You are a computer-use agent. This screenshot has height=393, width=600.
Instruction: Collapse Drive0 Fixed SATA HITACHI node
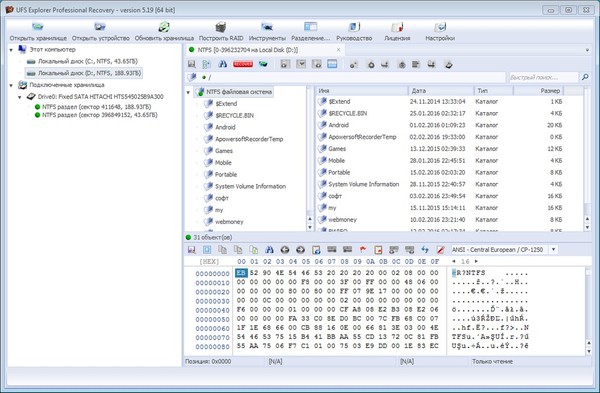[20, 97]
